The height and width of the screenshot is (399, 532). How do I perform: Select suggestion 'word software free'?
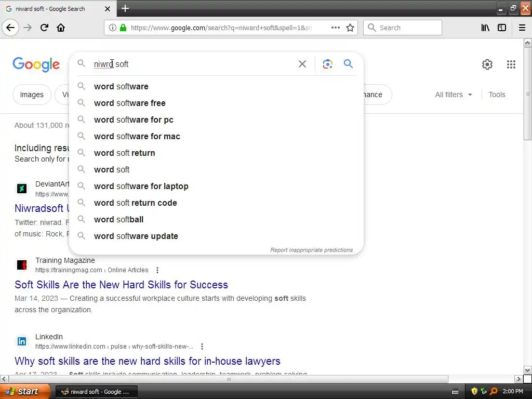216,103
